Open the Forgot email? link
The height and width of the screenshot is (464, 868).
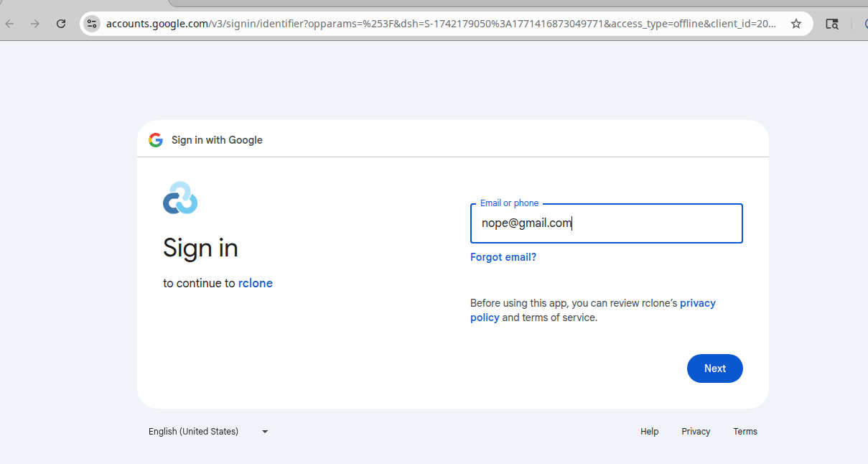click(503, 257)
